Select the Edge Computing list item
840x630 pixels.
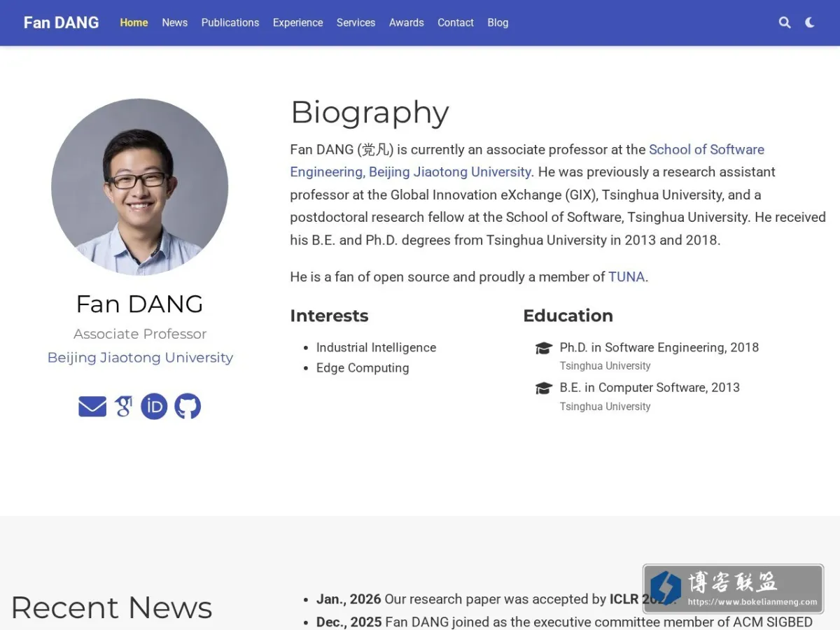(x=363, y=367)
